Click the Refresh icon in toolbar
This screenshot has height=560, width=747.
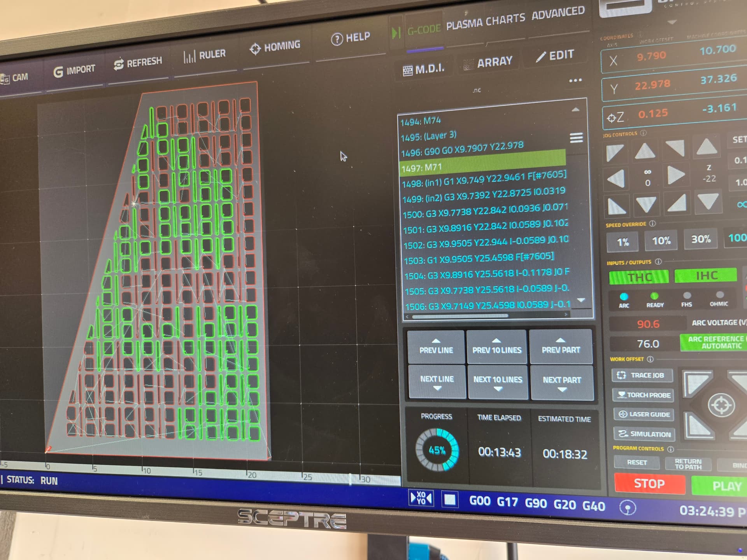(x=119, y=64)
